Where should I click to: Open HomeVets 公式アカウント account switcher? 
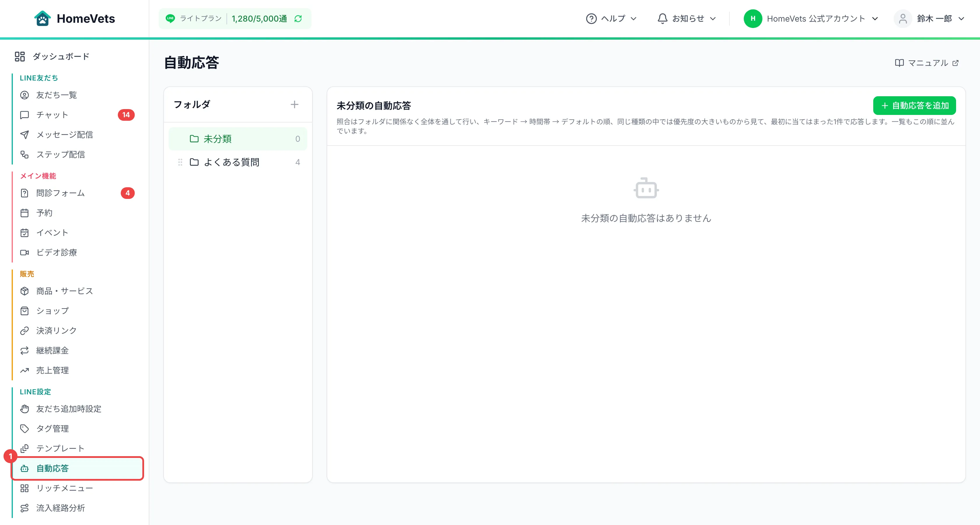click(811, 19)
